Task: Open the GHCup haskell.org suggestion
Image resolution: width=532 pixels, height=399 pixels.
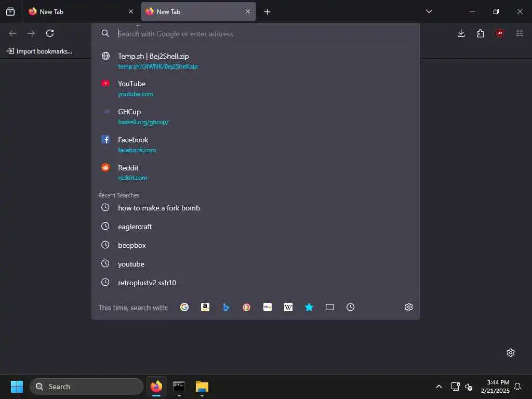Action: pyautogui.click(x=256, y=116)
